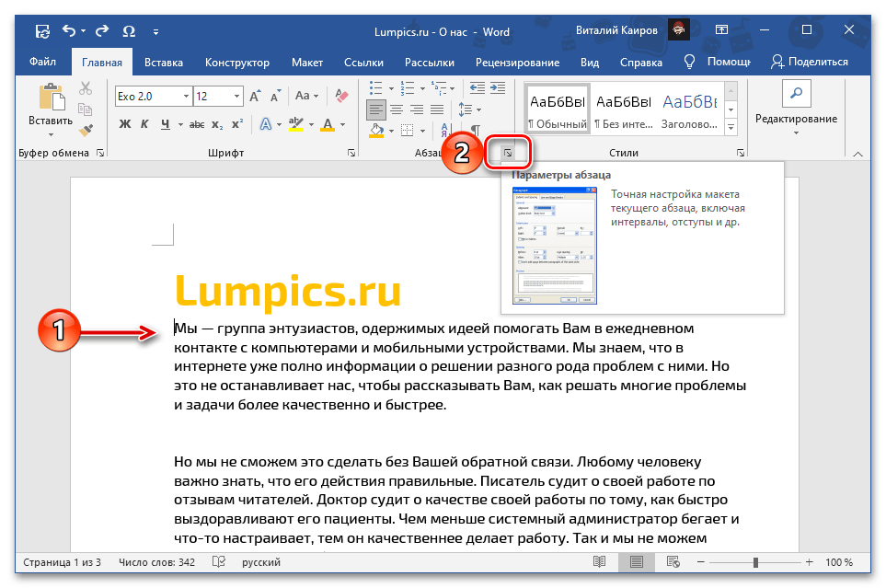Click the Center alignment icon

[397, 109]
